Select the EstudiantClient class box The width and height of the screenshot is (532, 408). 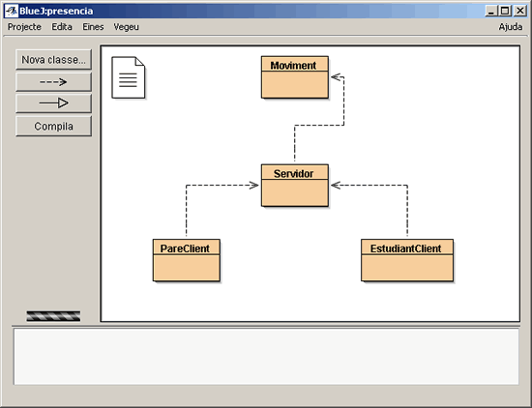click(x=407, y=260)
